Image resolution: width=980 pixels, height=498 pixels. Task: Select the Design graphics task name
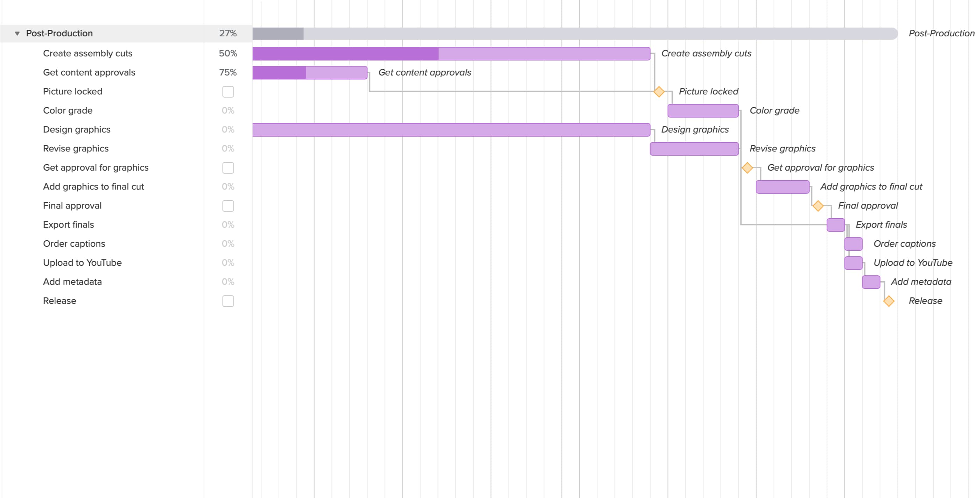76,130
